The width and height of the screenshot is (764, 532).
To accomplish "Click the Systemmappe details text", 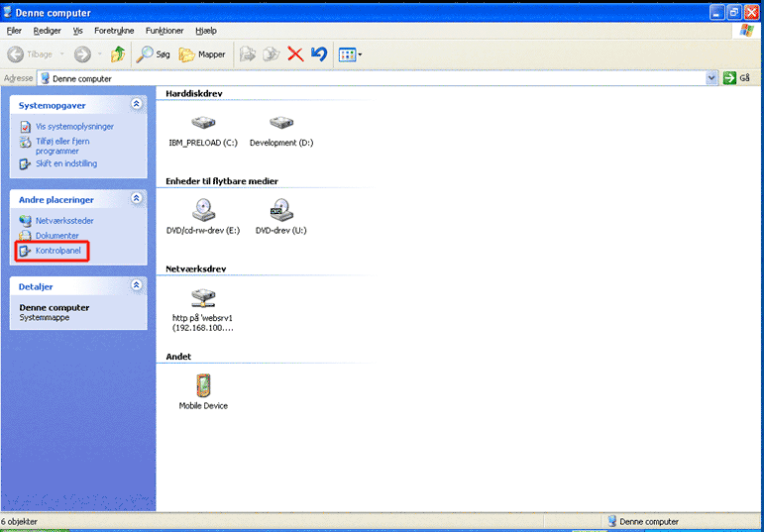I will 45,318.
